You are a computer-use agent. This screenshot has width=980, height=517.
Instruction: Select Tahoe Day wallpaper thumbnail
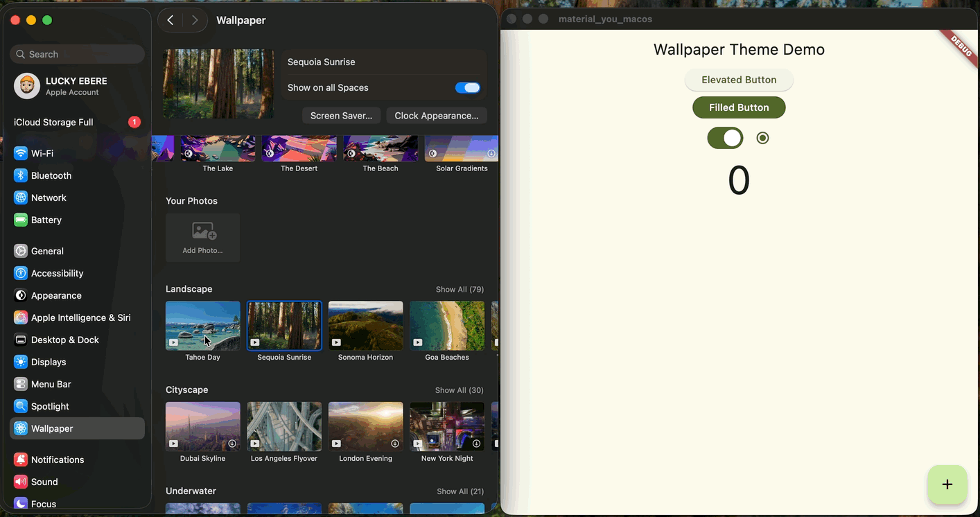(202, 326)
